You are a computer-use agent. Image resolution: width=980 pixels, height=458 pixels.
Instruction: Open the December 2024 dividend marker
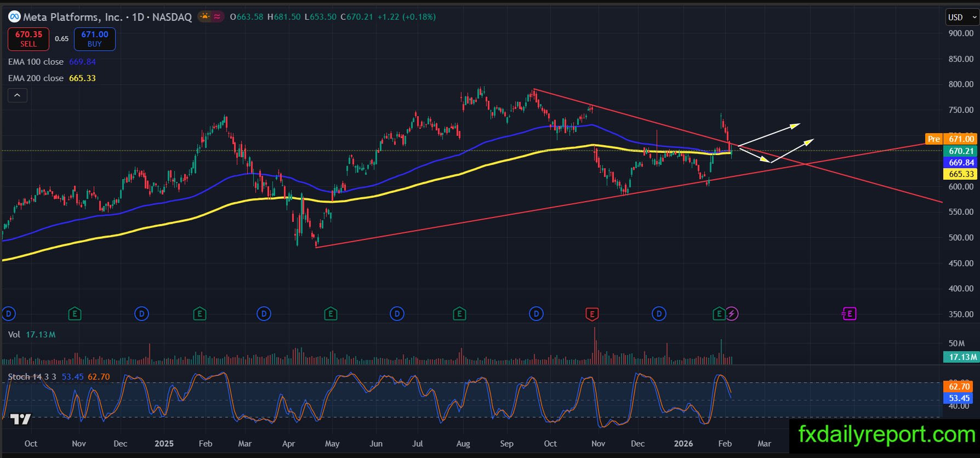coord(141,314)
